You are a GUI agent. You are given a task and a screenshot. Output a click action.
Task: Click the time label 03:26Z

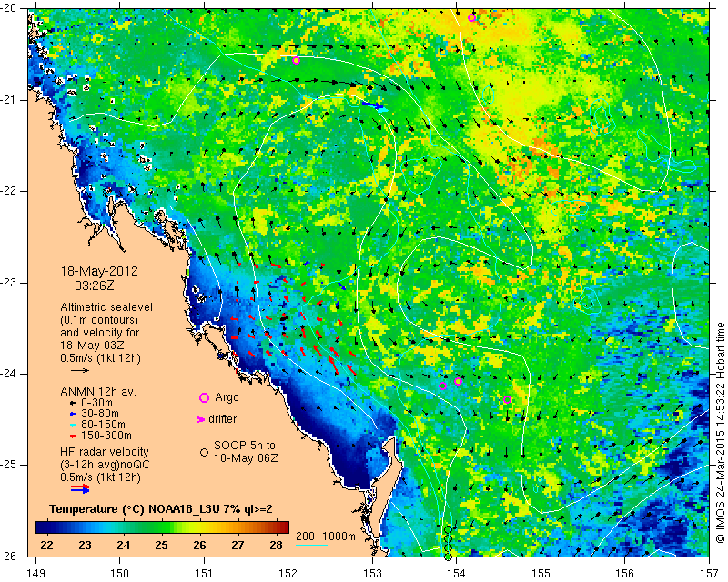[95, 286]
